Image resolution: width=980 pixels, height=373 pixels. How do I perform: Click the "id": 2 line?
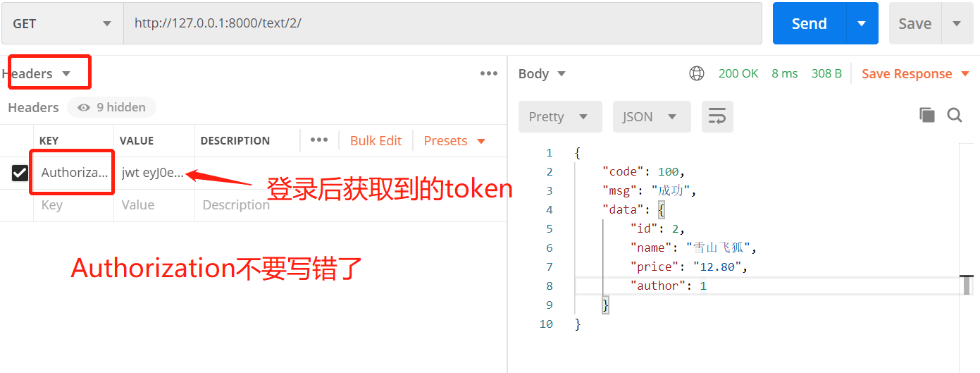pos(658,228)
